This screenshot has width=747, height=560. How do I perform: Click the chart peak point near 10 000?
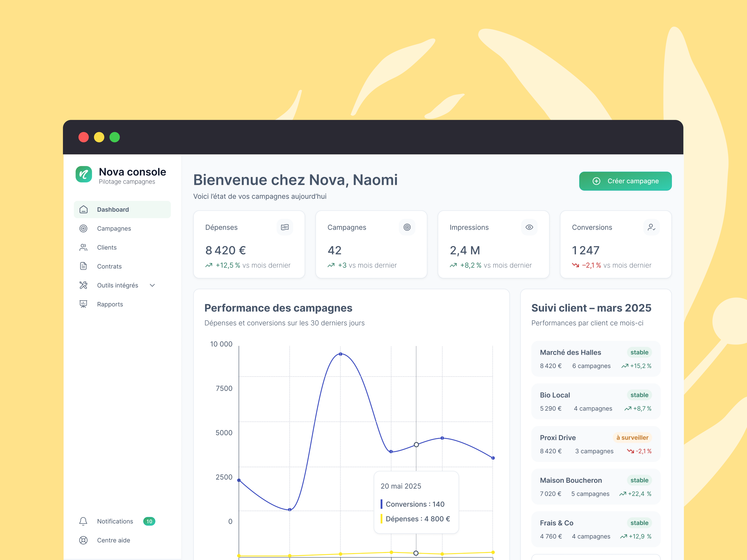point(340,354)
